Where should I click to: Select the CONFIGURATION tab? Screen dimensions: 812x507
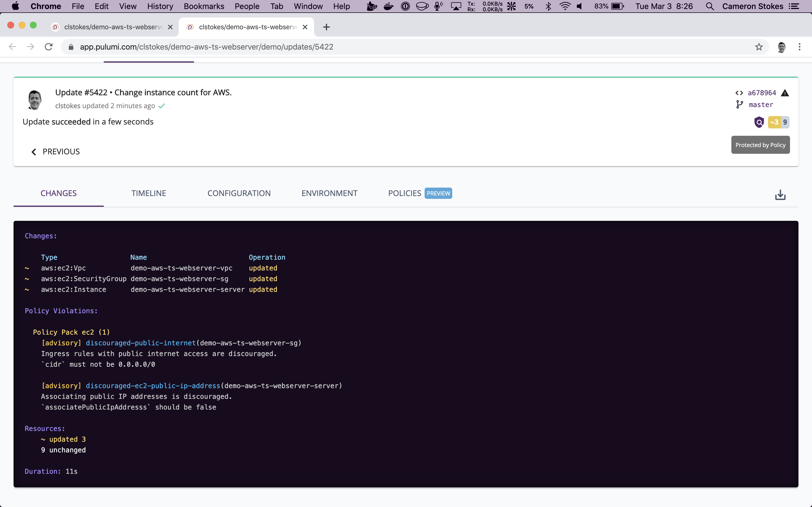(239, 193)
